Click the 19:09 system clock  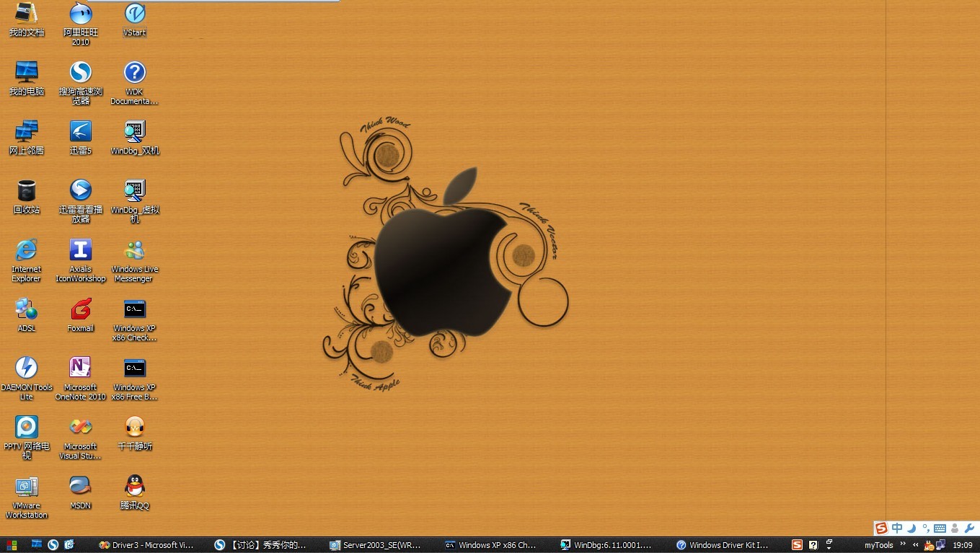962,545
